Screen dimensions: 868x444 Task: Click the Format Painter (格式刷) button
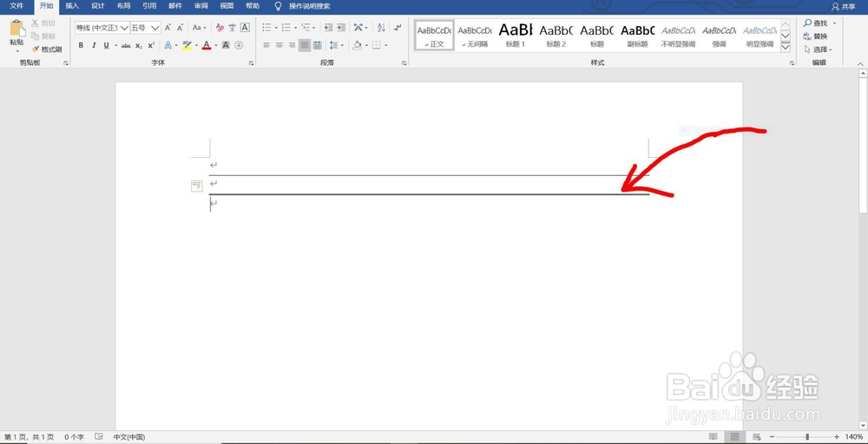47,49
